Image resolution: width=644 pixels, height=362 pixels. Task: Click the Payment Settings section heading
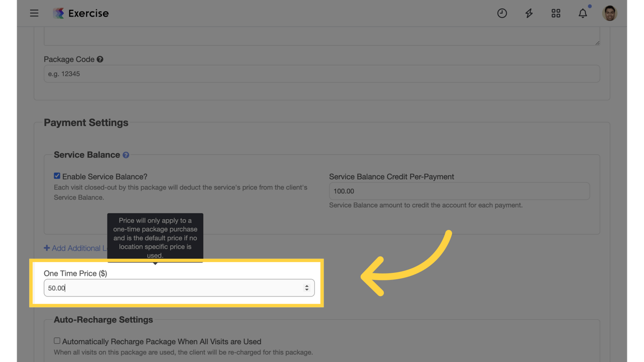[x=86, y=122]
